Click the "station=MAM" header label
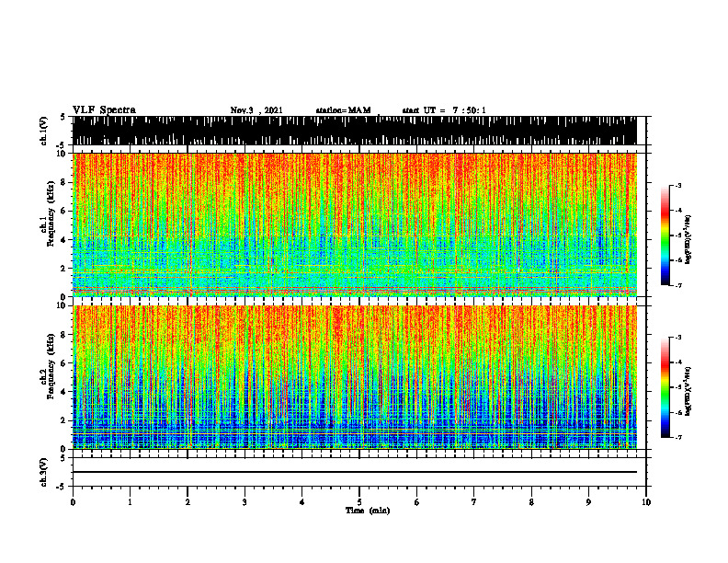 (x=343, y=110)
